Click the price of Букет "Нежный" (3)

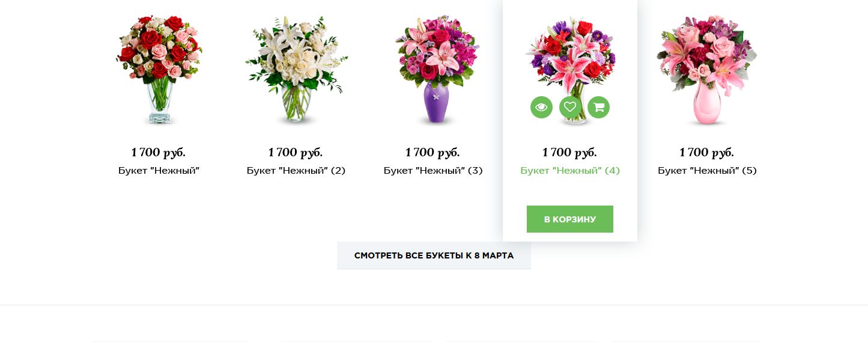[432, 152]
